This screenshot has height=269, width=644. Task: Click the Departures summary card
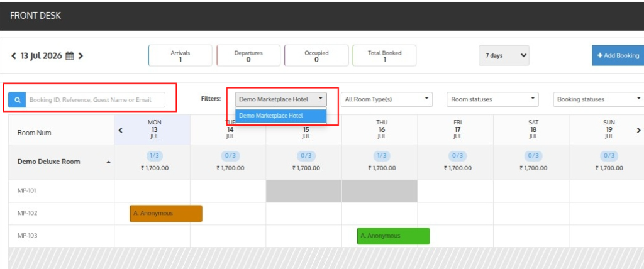(x=248, y=55)
